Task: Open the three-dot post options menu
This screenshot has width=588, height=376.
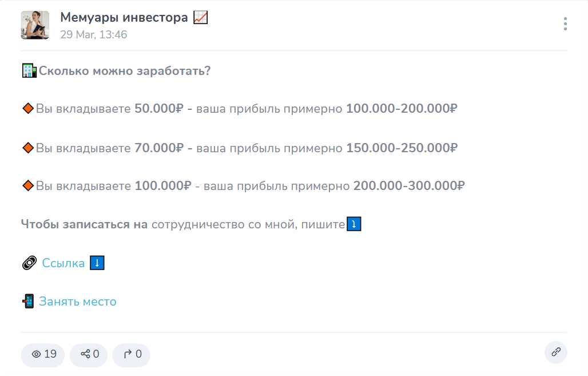Action: [x=565, y=24]
